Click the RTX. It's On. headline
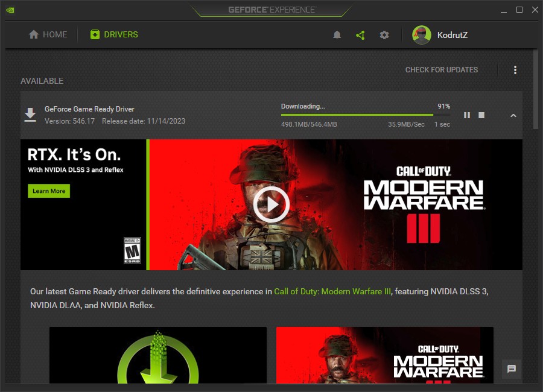The height and width of the screenshot is (392, 543). (74, 154)
